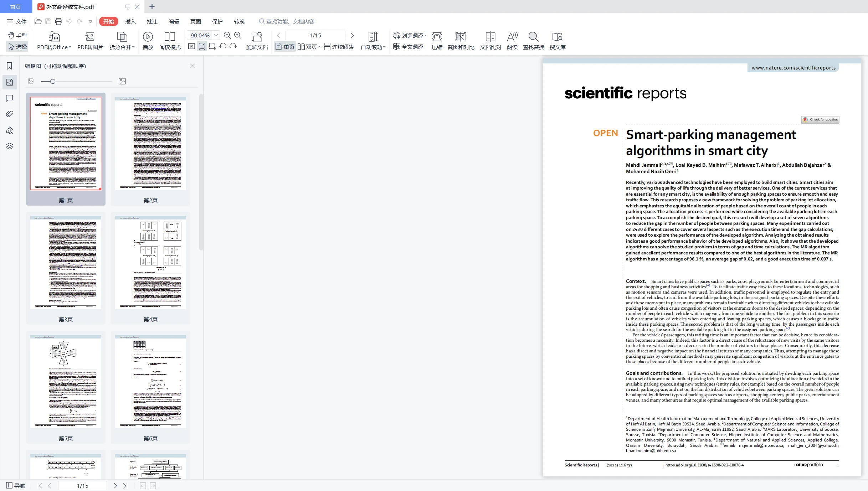Close the thumbnail panel
The image size is (868, 491).
(192, 66)
